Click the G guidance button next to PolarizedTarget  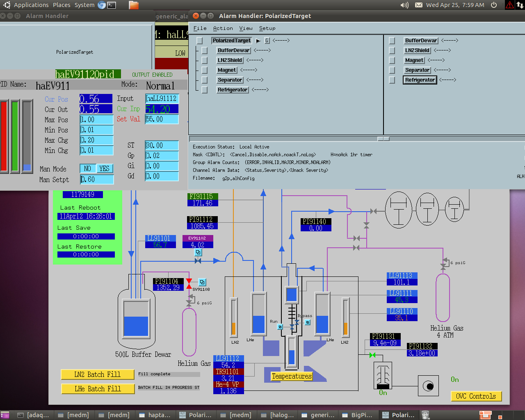pyautogui.click(x=267, y=41)
